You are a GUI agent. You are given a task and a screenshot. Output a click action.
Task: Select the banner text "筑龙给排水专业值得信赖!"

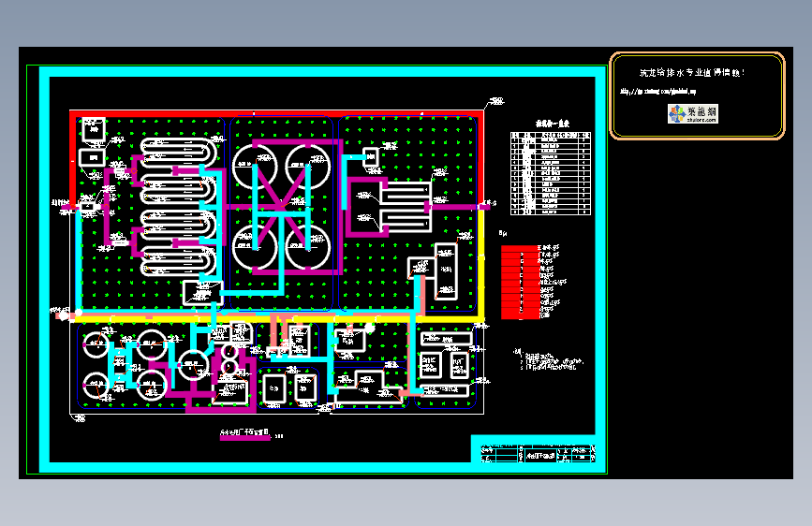(x=692, y=72)
